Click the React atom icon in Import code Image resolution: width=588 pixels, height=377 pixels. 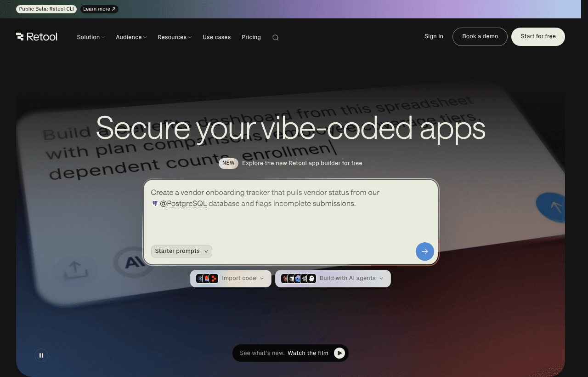(x=200, y=279)
